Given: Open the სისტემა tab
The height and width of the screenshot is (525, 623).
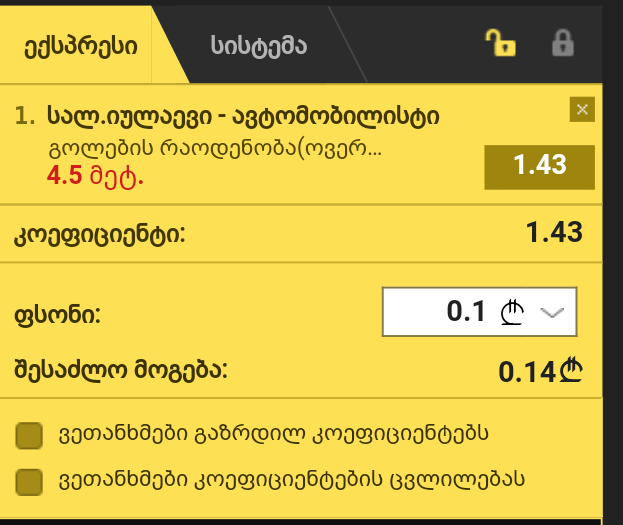Looking at the screenshot, I should [259, 46].
